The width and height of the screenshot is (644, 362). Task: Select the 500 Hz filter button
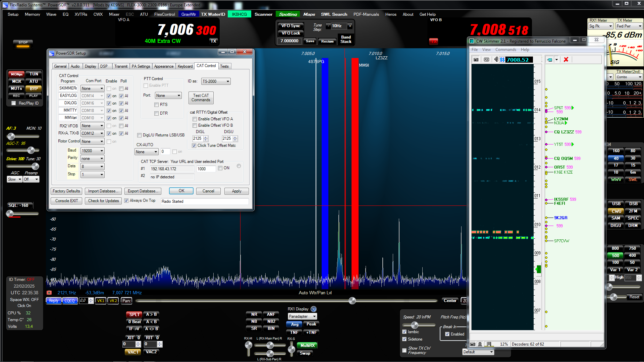(x=615, y=255)
